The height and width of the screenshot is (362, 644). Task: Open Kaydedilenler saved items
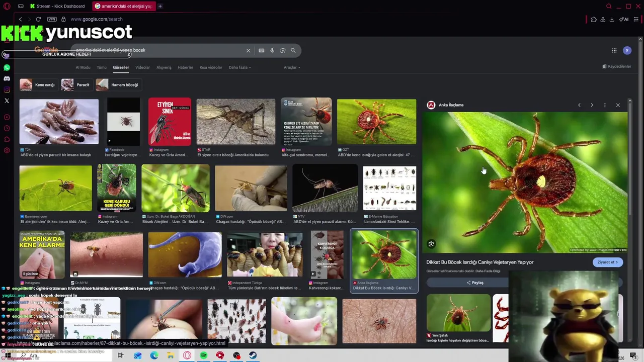[617, 66]
